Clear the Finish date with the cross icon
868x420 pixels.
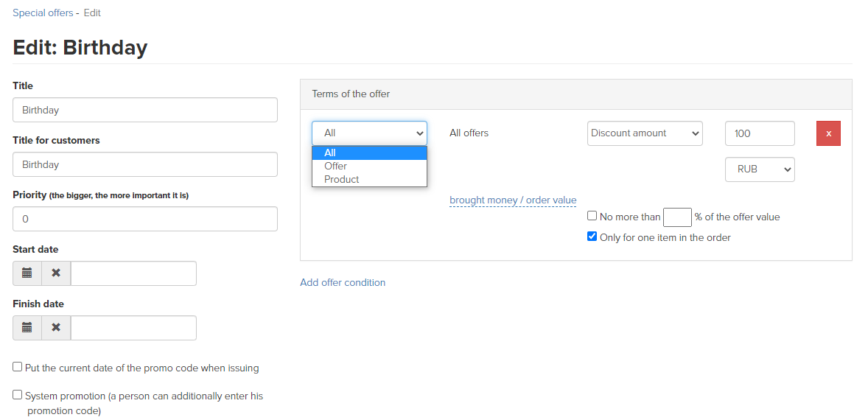56,328
